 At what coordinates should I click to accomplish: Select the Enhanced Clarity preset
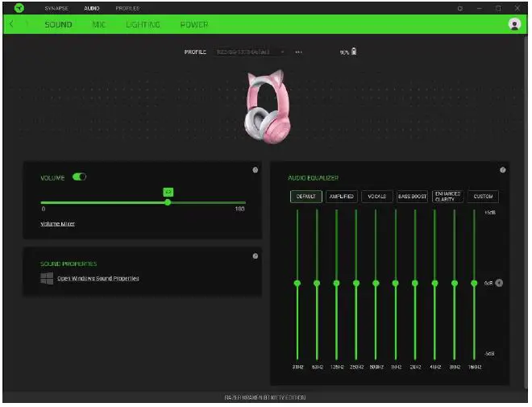coord(448,197)
